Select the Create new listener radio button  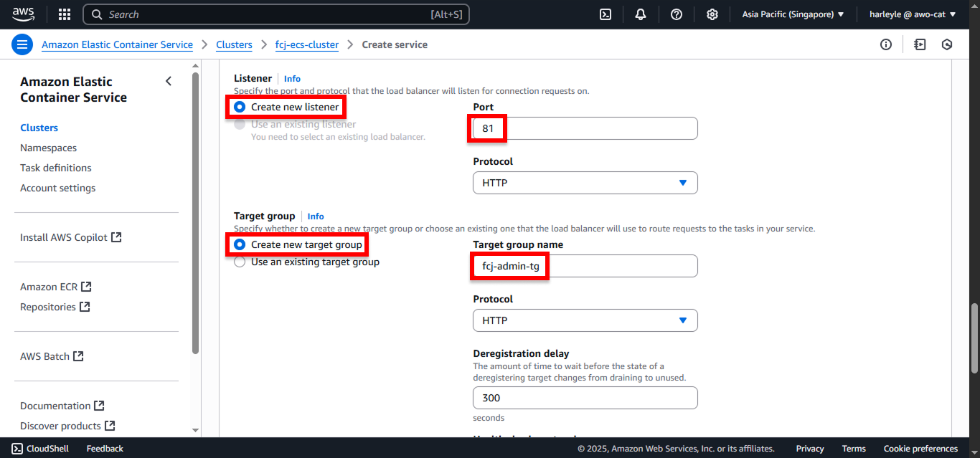[x=240, y=107]
